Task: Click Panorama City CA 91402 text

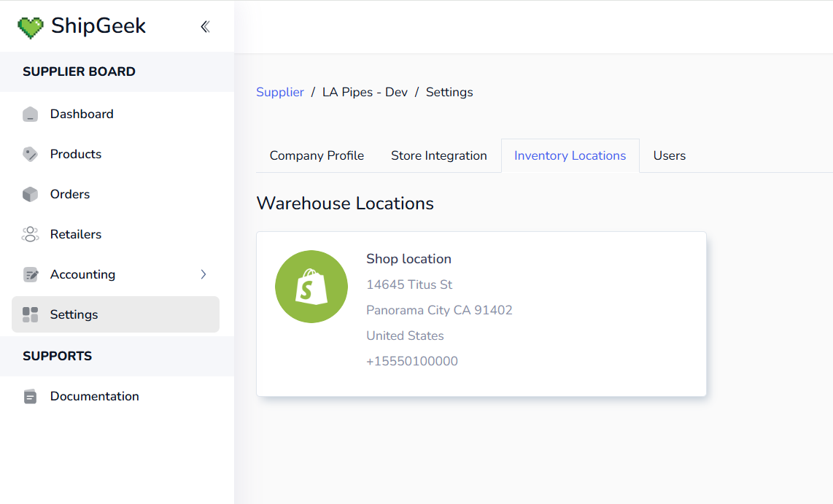Action: (439, 310)
